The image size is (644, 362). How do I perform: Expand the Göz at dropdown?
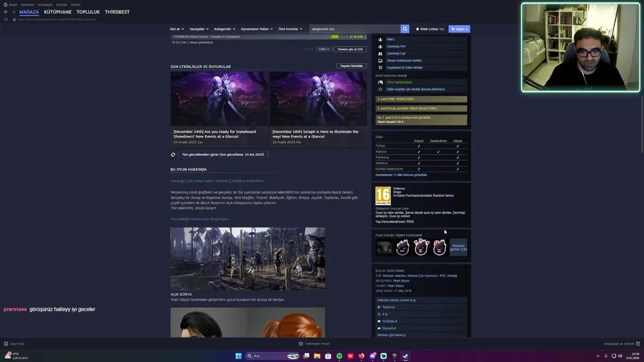177,29
